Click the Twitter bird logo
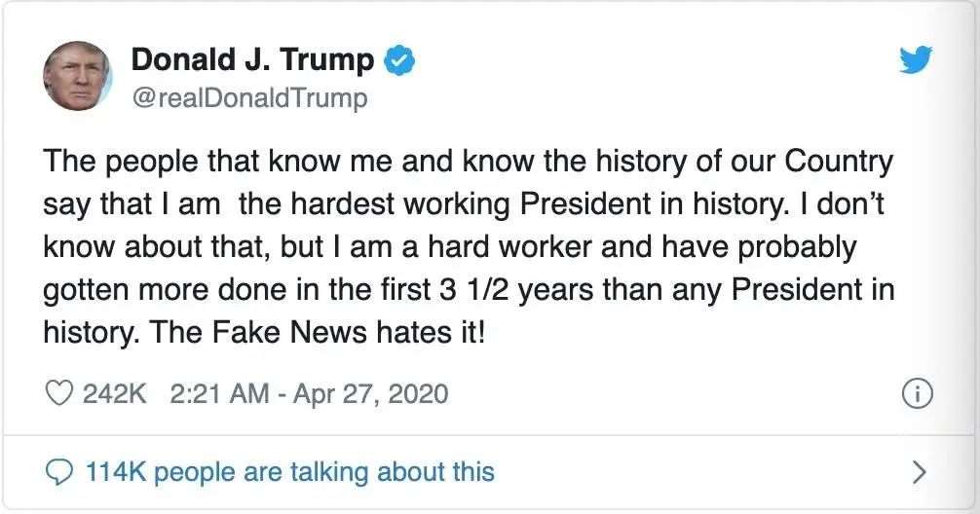980x514 pixels. tap(917, 61)
